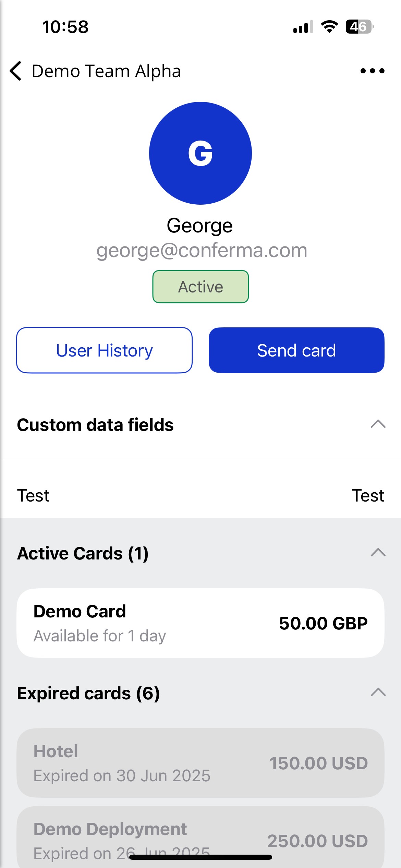The width and height of the screenshot is (401, 868).
Task: Tap the battery indicator icon
Action: click(x=360, y=27)
